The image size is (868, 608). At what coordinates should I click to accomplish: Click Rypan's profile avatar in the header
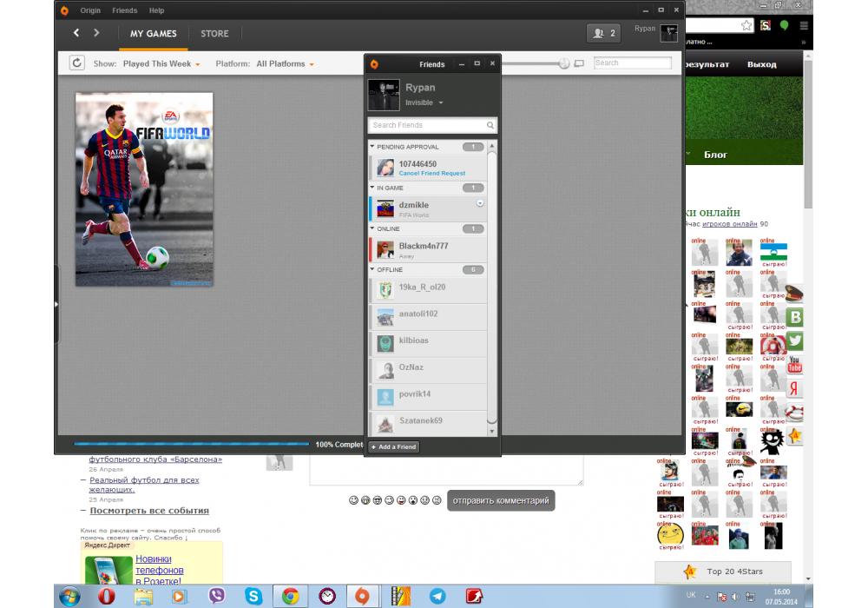tap(669, 33)
